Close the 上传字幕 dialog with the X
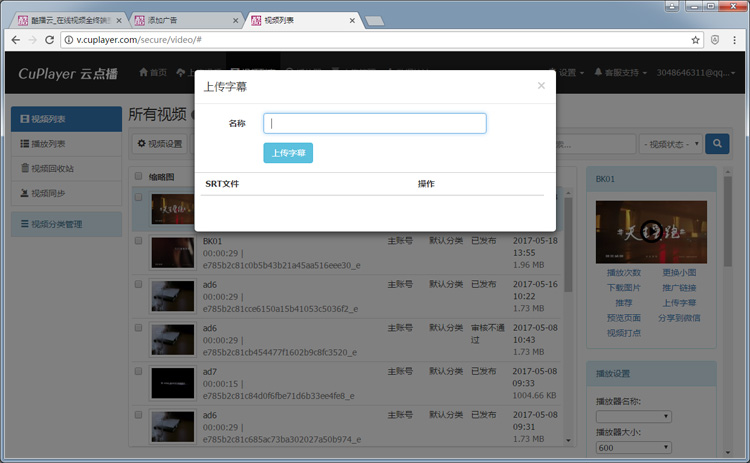The width and height of the screenshot is (750, 463). click(x=541, y=86)
